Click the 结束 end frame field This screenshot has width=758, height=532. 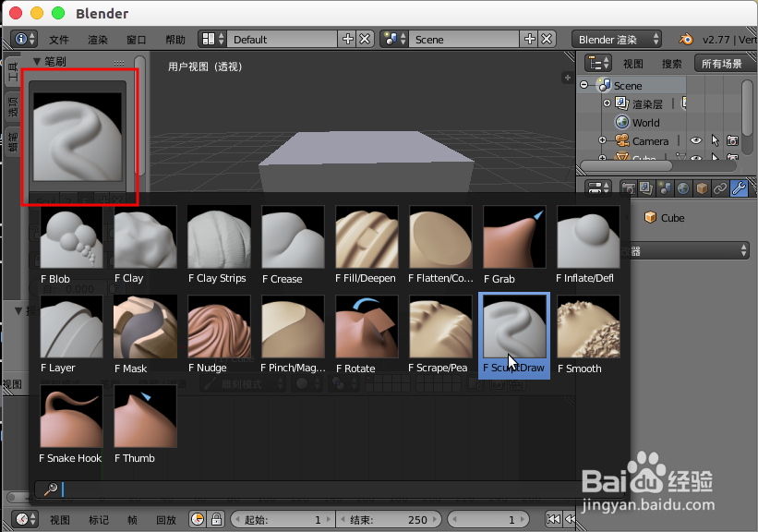[389, 520]
